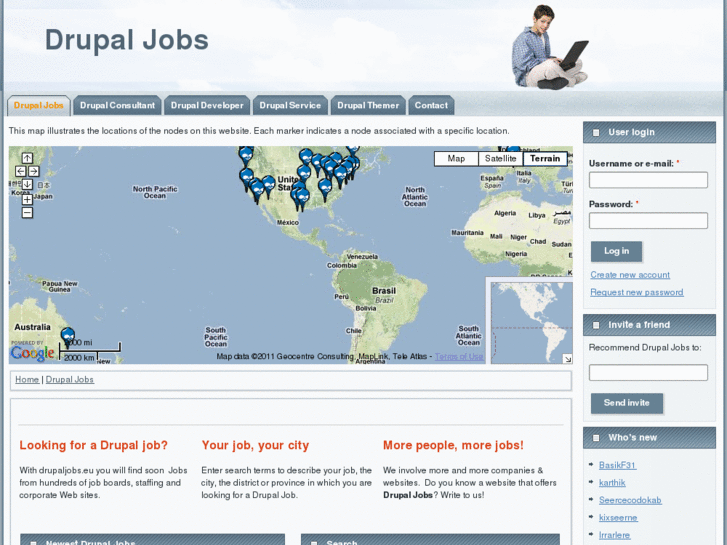
Task: Focus the Password field
Action: [x=648, y=221]
